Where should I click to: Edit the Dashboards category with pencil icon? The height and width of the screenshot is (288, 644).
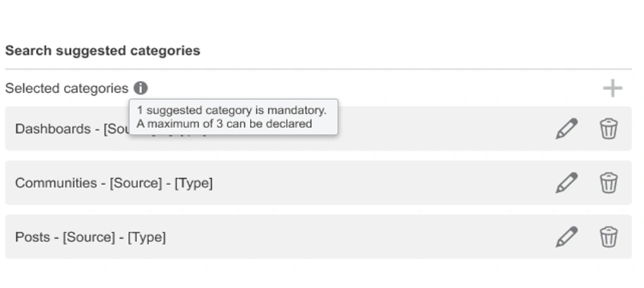pos(567,129)
